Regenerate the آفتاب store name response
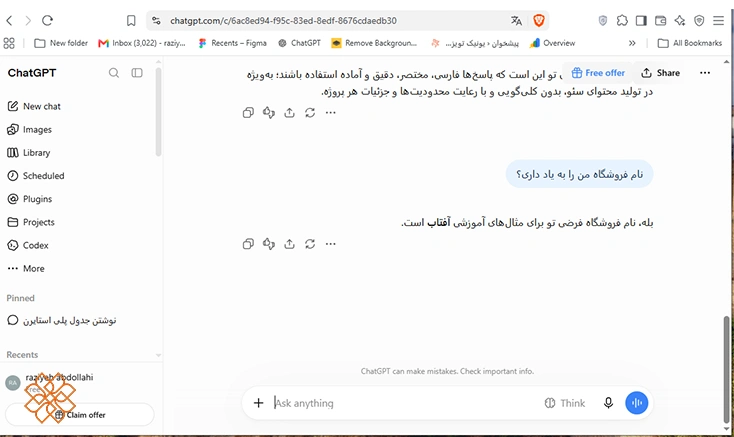 pyautogui.click(x=310, y=244)
